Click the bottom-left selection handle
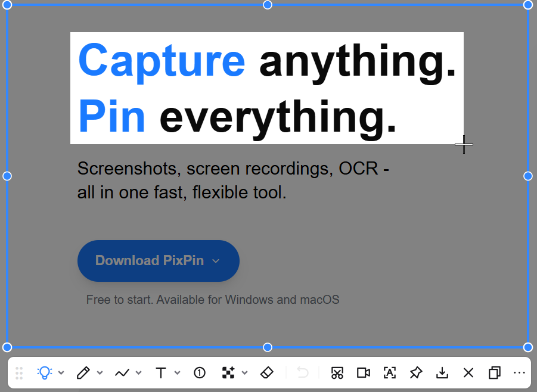Screen dimensions: 537x392 [7, 347]
